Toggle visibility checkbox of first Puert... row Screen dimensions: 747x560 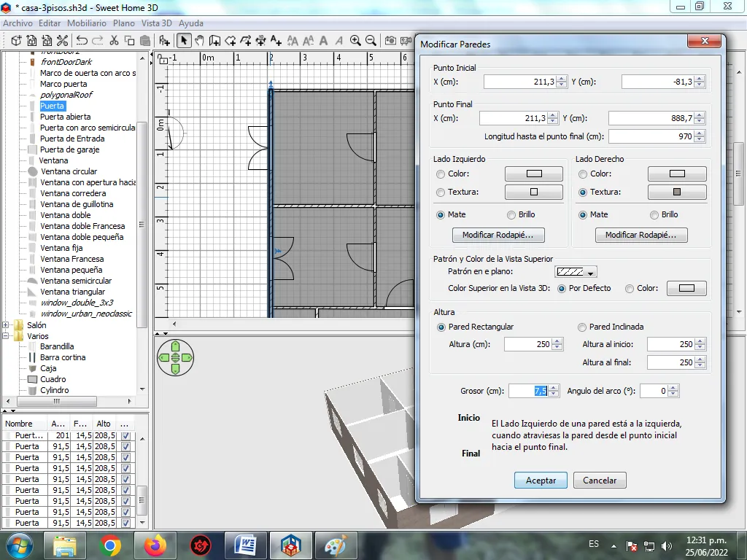[125, 435]
